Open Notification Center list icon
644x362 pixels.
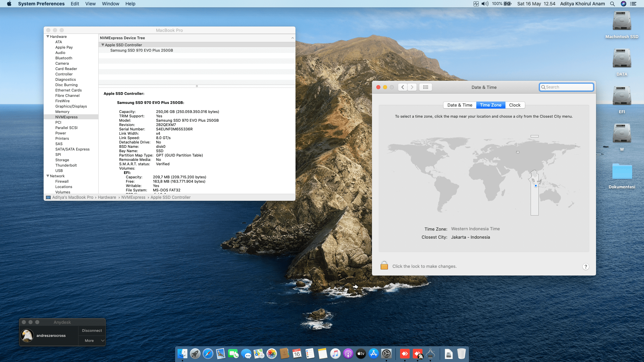click(x=633, y=4)
